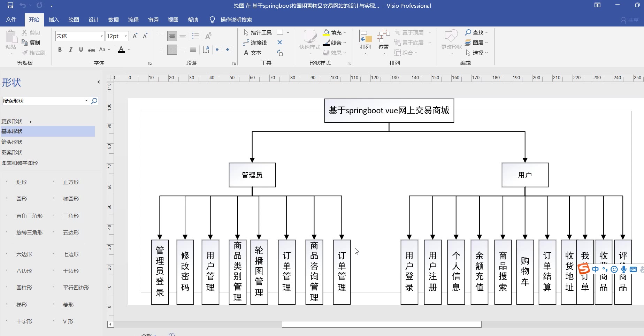
Task: Select the Connector tool
Action: (x=255, y=43)
